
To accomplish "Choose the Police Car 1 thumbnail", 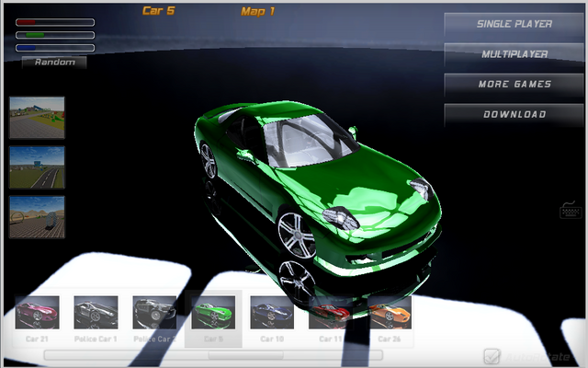I will coord(96,313).
